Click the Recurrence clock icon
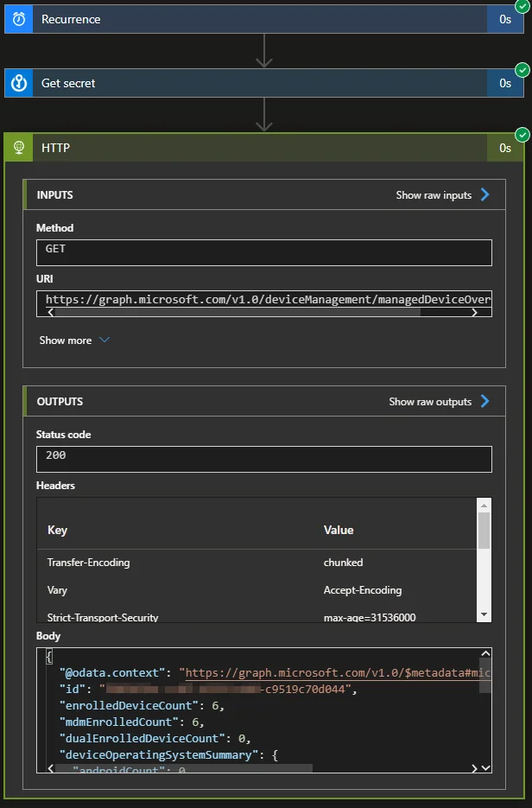This screenshot has width=532, height=808. coord(19,19)
